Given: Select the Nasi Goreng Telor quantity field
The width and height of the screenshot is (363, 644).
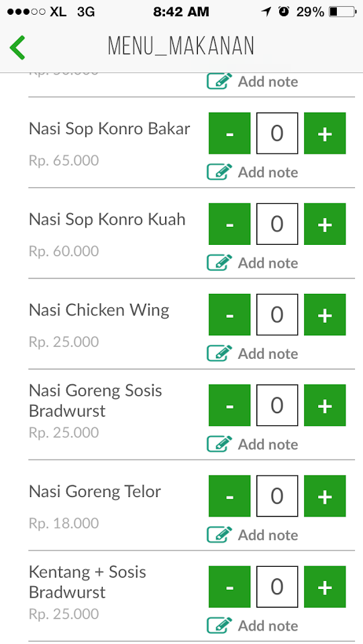Looking at the screenshot, I should pos(277,496).
